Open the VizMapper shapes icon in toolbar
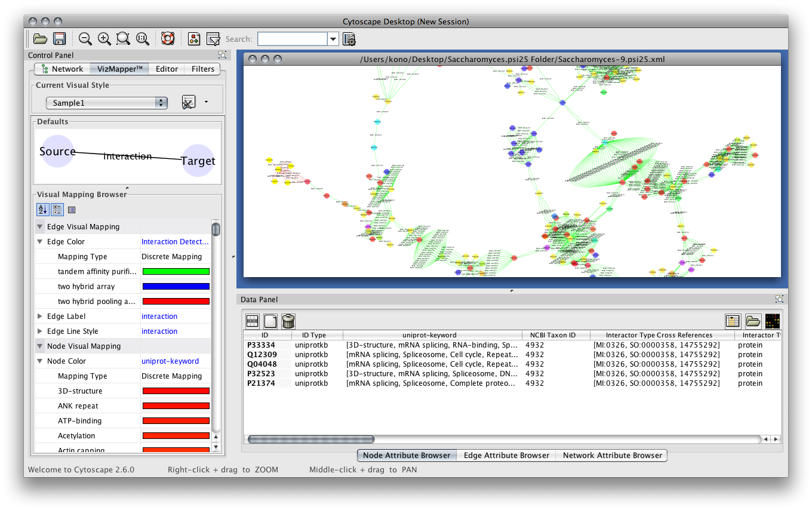This screenshot has height=510, width=812. (x=194, y=39)
